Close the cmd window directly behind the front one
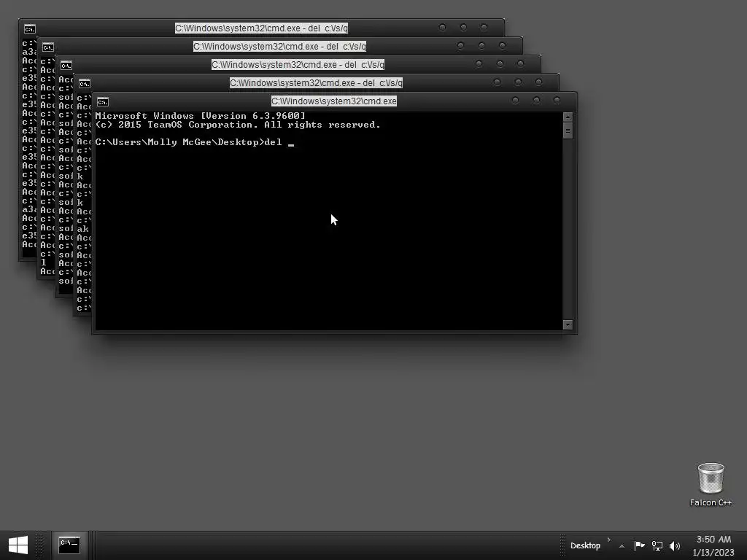The height and width of the screenshot is (560, 747). pos(538,82)
